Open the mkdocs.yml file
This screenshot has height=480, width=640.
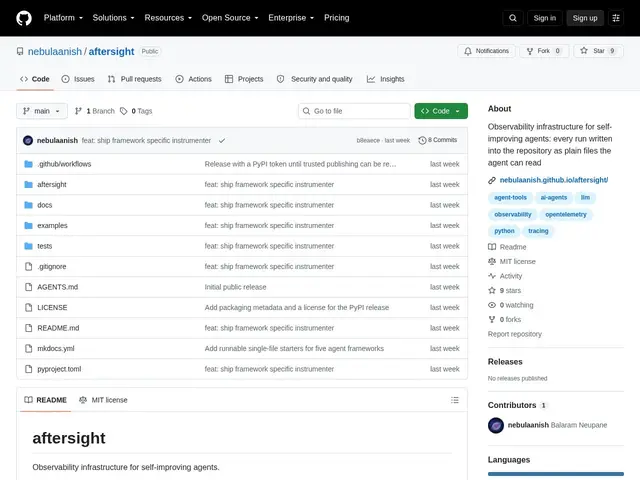pos(56,349)
